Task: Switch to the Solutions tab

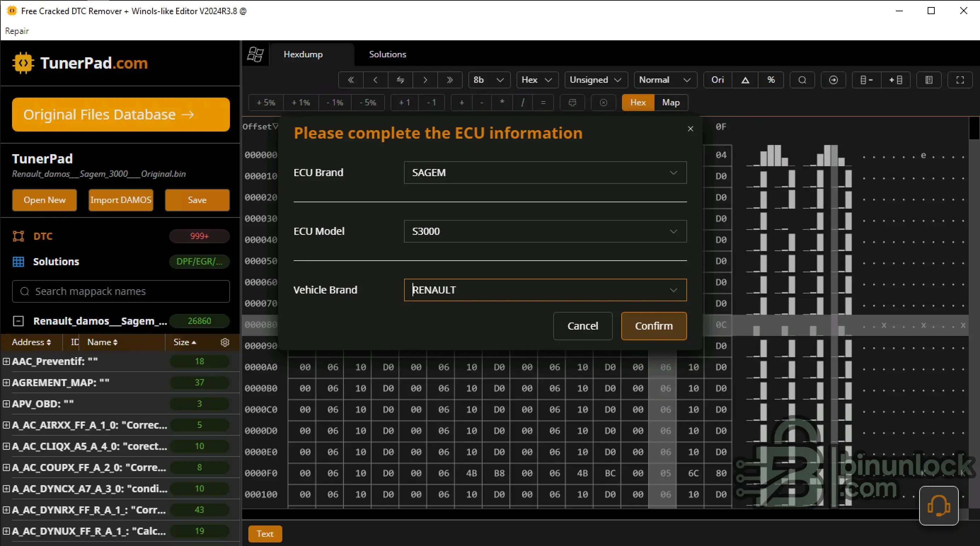Action: point(387,54)
